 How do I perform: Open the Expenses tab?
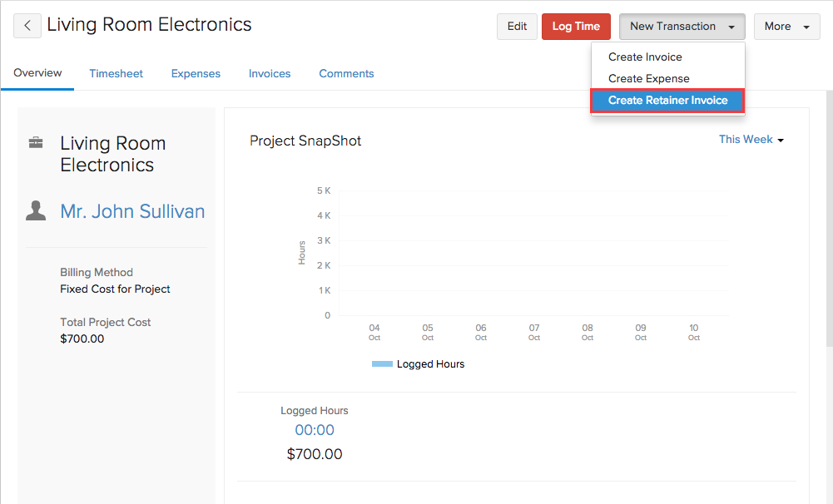coord(196,74)
